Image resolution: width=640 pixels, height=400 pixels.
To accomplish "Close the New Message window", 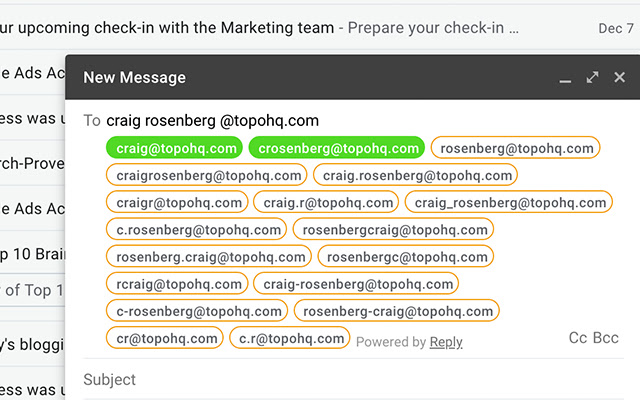I will (x=619, y=77).
